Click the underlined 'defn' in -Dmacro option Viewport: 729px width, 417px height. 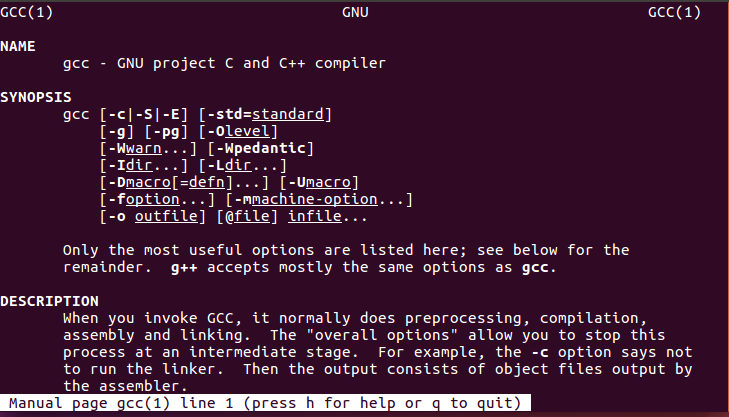click(x=207, y=182)
